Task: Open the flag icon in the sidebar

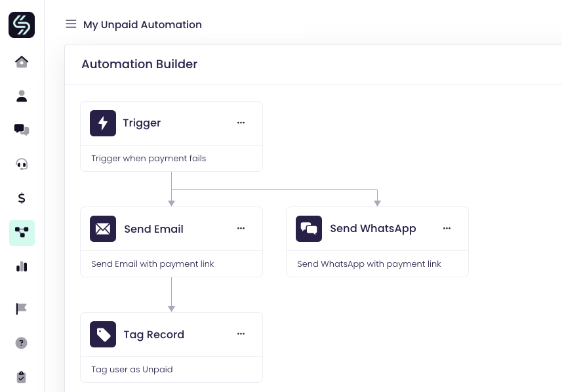Action: coord(22,308)
